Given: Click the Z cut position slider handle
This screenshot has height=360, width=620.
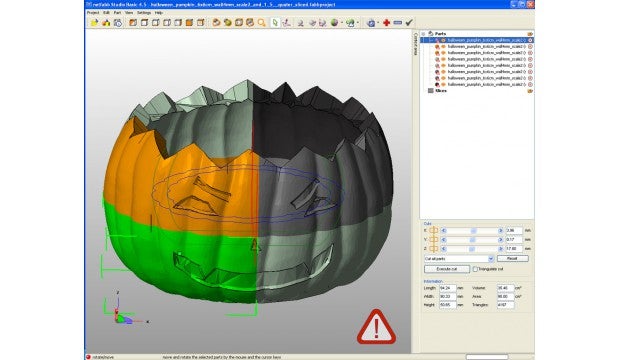Looking at the screenshot, I should pyautogui.click(x=472, y=249).
